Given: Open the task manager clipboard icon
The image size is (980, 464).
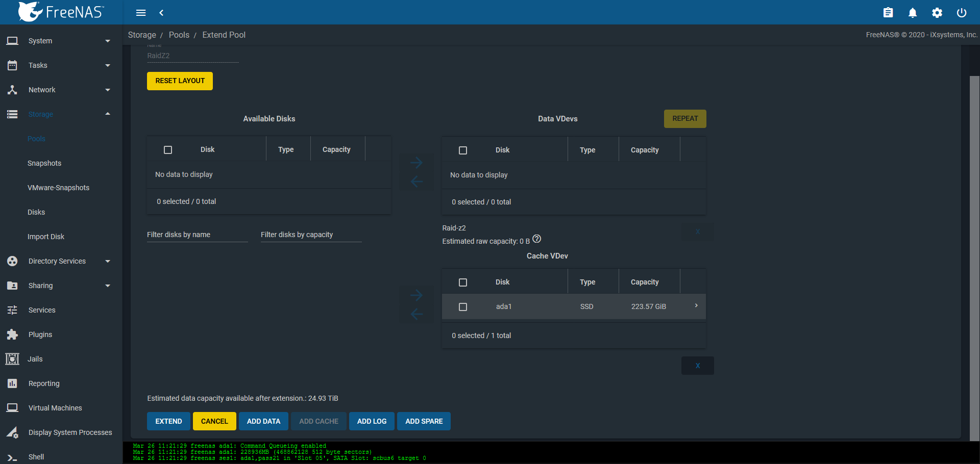Looking at the screenshot, I should pos(888,13).
